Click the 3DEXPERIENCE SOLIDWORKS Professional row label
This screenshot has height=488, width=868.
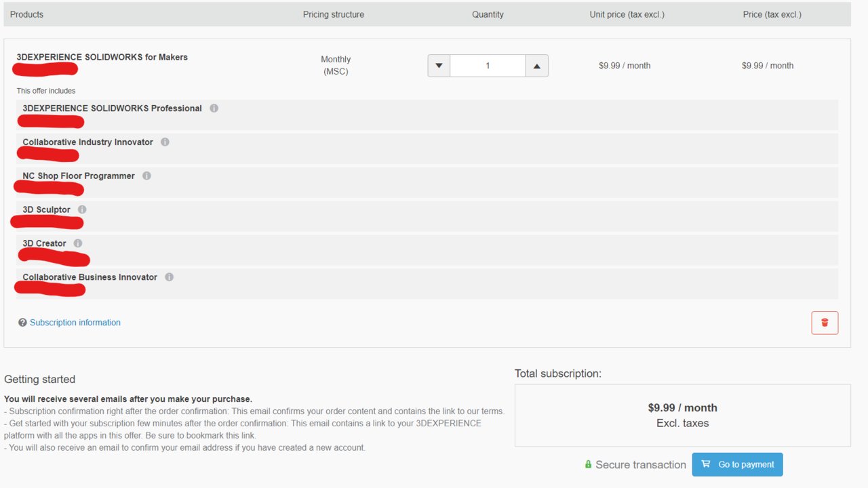112,108
